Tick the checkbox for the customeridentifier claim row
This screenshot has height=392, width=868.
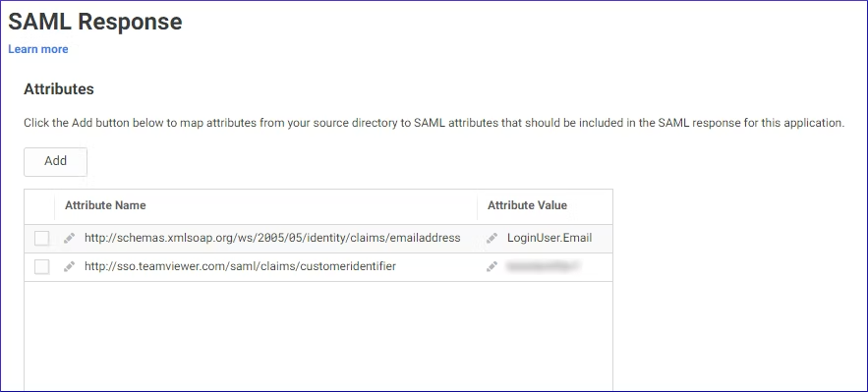tap(41, 267)
